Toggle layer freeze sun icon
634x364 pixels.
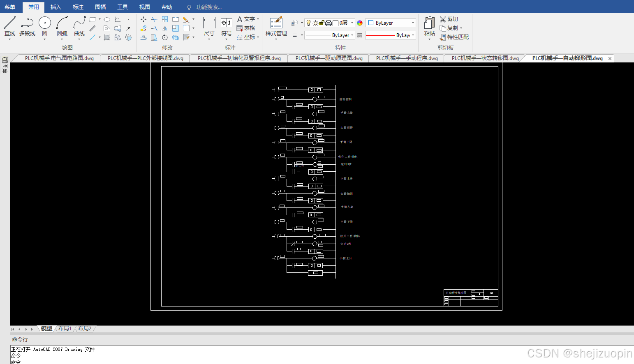[x=315, y=23]
